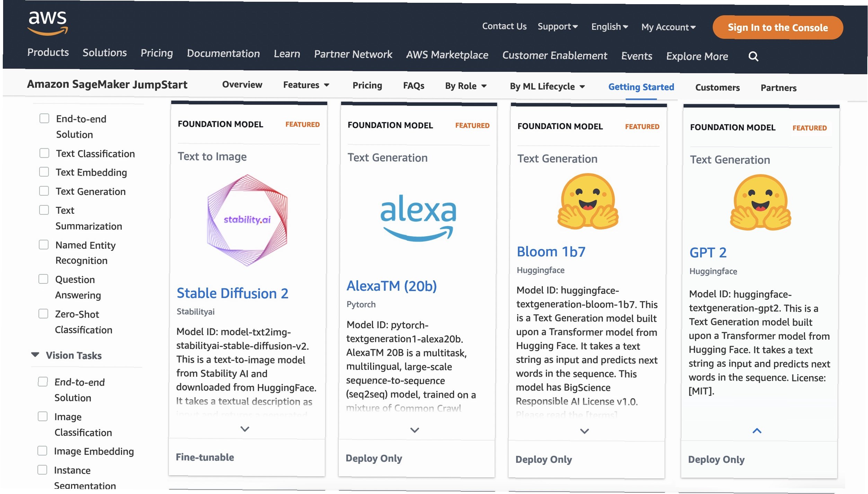
Task: Click GPT 2 Hugging Face emoji logo
Action: tap(760, 203)
